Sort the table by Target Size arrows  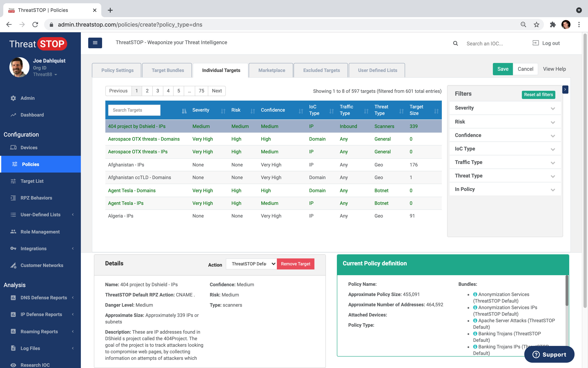tap(436, 111)
